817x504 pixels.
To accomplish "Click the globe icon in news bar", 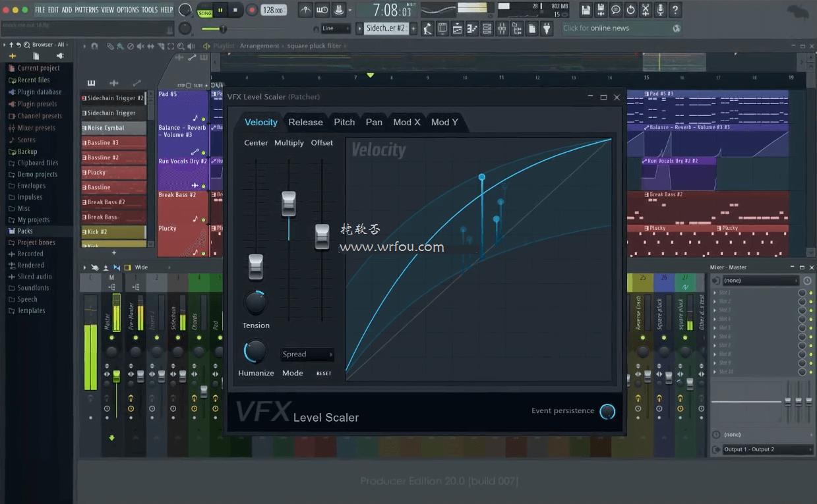I will (677, 28).
